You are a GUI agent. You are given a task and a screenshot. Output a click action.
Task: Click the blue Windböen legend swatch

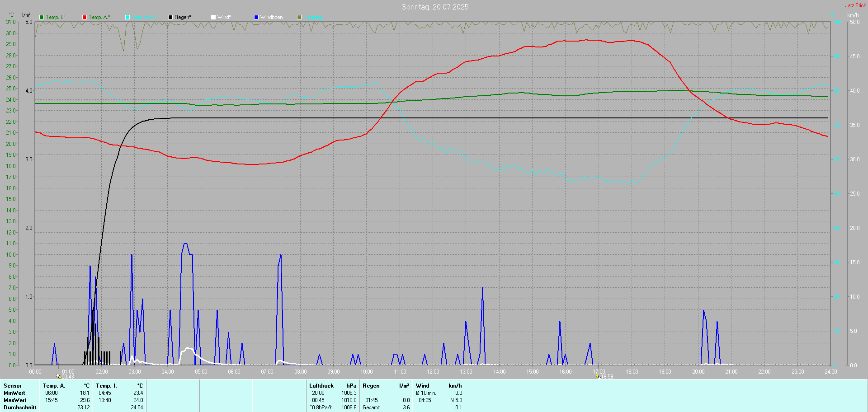256,17
